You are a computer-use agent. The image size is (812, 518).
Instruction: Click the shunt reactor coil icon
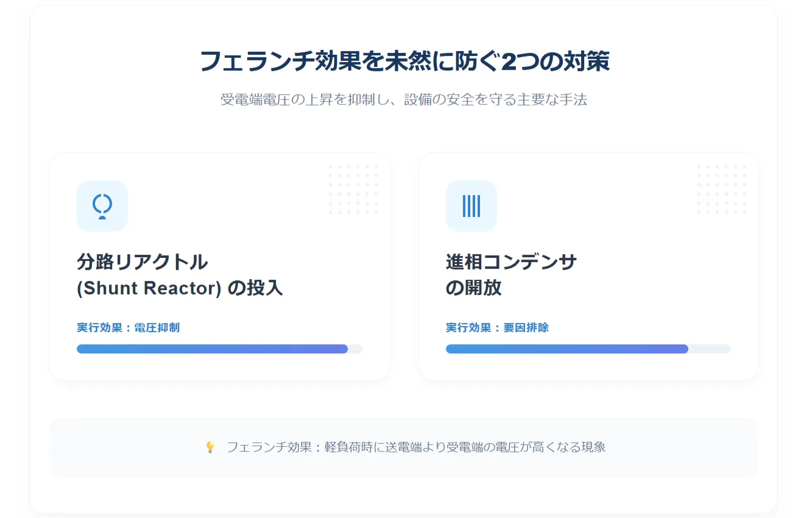102,206
